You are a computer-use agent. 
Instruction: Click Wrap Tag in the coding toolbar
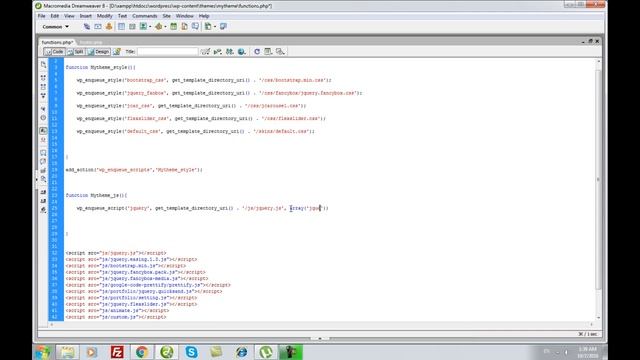(x=43, y=170)
